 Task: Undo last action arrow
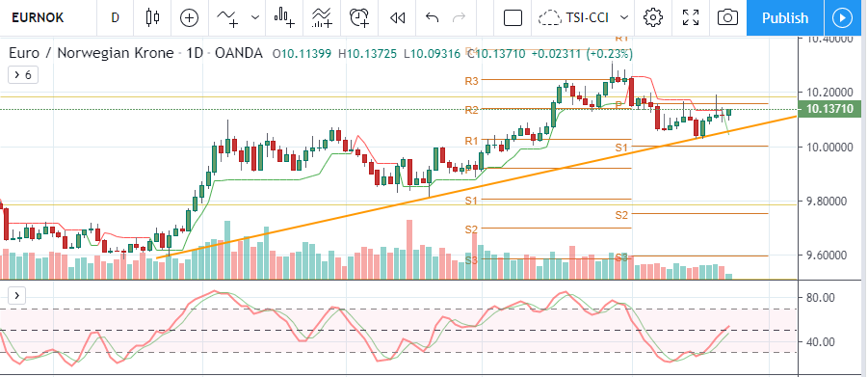432,17
